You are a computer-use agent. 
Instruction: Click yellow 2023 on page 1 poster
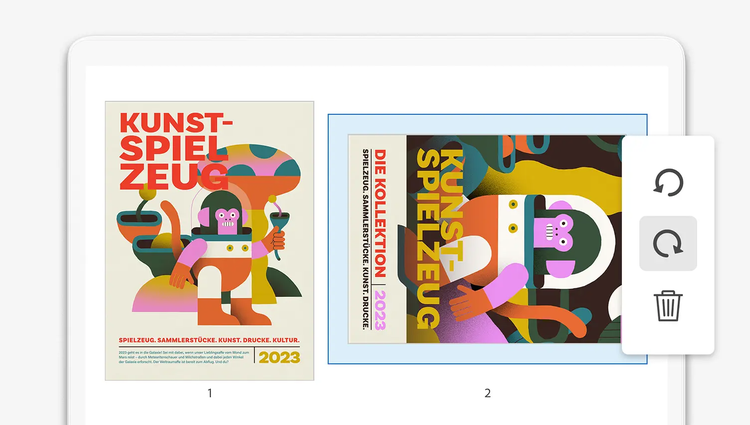point(279,357)
